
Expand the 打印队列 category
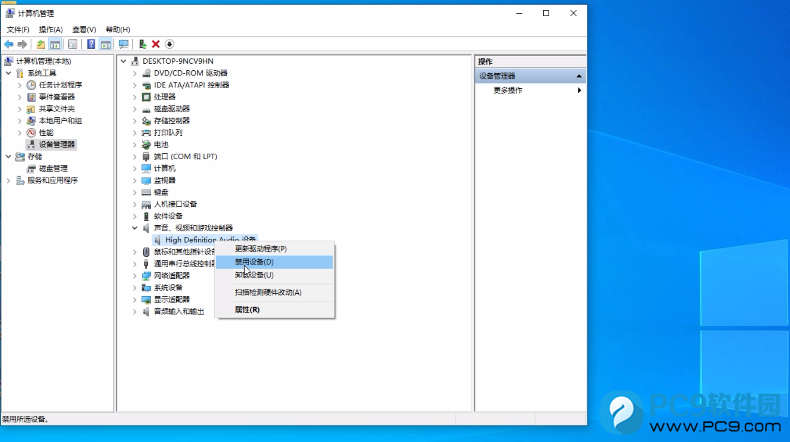[x=135, y=133]
